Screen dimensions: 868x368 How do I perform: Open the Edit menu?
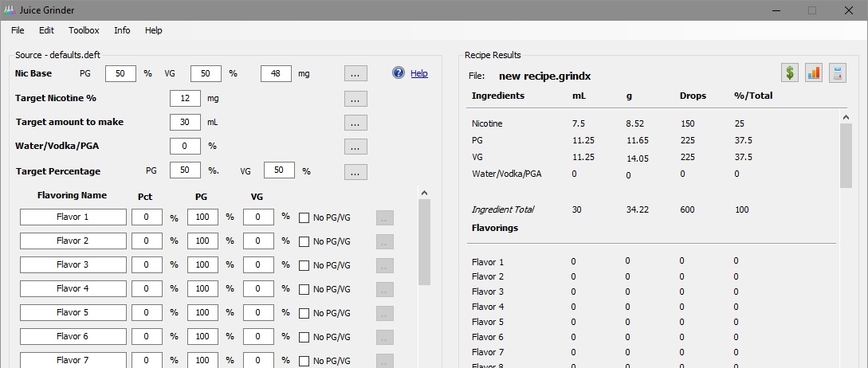[46, 30]
